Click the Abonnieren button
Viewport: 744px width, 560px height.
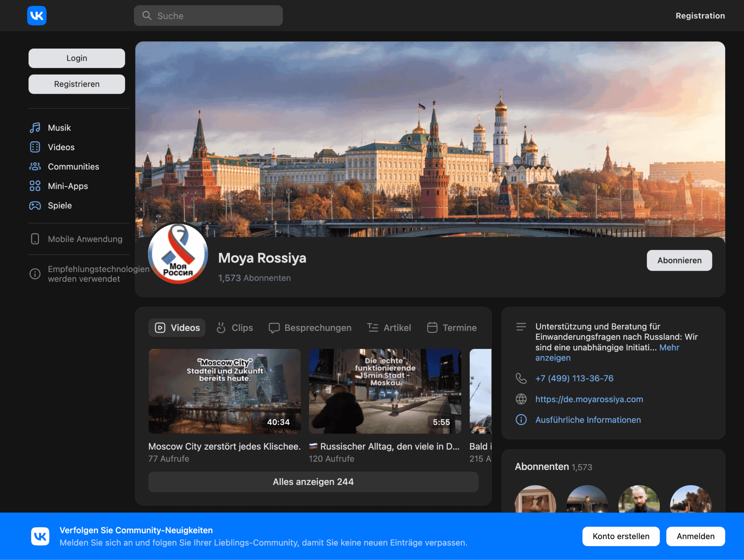click(x=679, y=261)
